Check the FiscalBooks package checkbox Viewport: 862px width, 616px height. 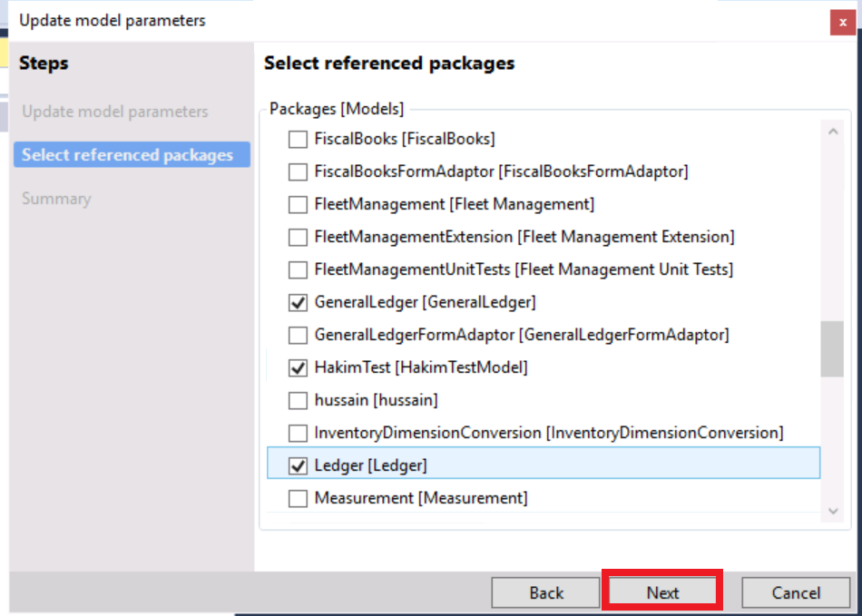pyautogui.click(x=298, y=140)
